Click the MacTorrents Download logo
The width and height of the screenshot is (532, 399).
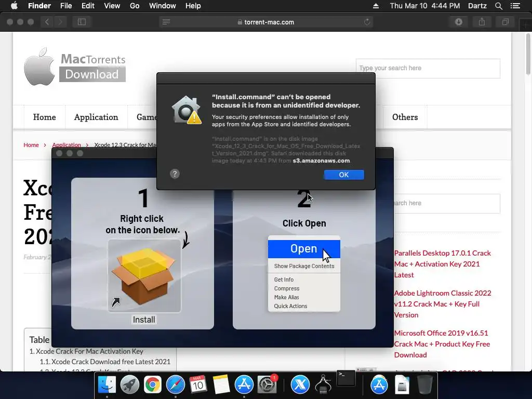[75, 66]
